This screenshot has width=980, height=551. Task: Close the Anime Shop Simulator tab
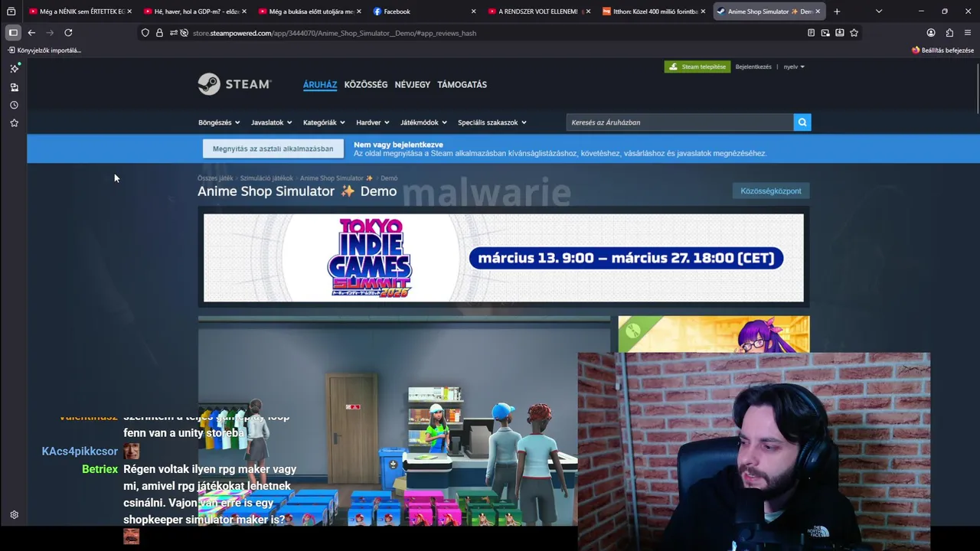tap(818, 11)
